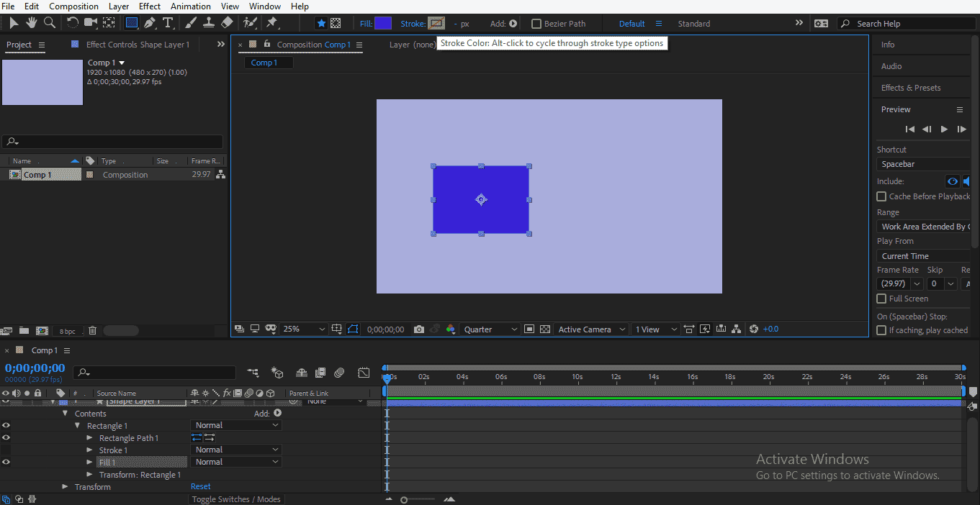Pick the Hand tool
Image resolution: width=980 pixels, height=505 pixels.
pyautogui.click(x=32, y=23)
